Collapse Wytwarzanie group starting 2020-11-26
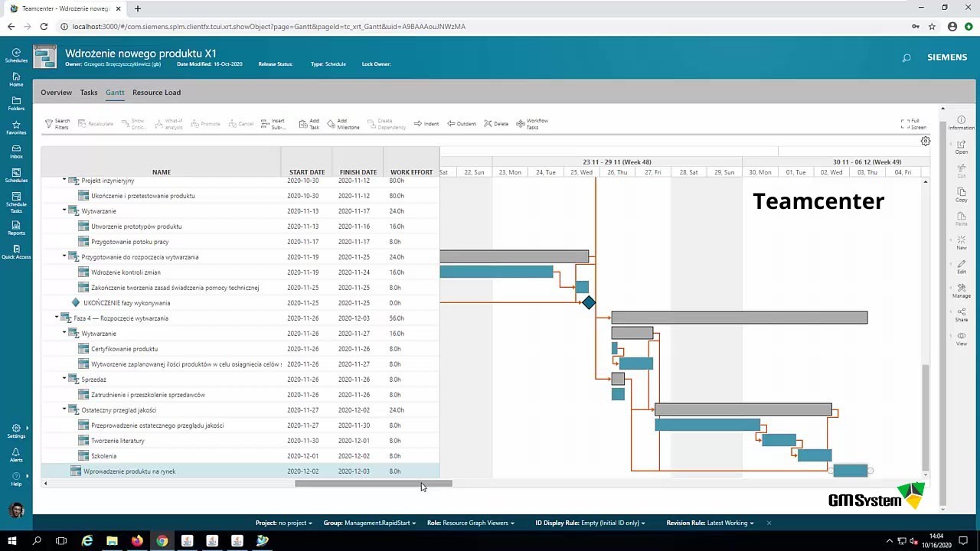 tap(64, 333)
